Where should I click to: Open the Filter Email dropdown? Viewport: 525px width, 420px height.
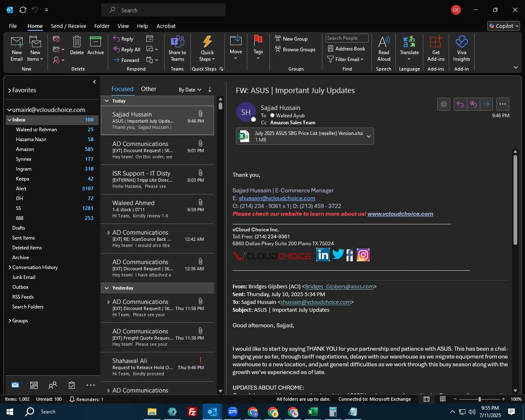(x=346, y=59)
